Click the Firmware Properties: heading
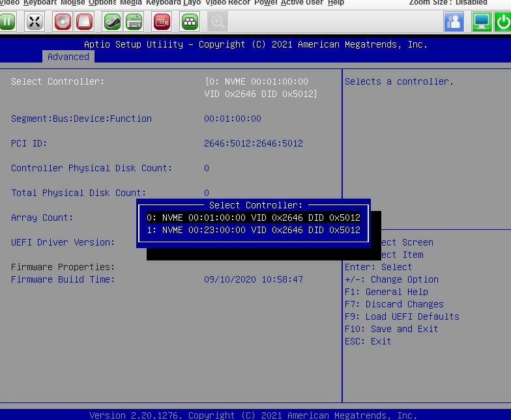The height and width of the screenshot is (420, 511). point(63,267)
